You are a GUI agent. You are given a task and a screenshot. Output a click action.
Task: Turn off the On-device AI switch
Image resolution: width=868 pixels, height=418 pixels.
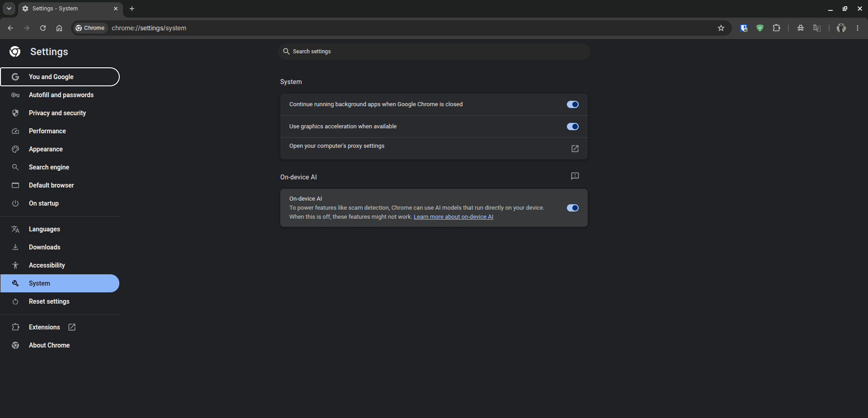coord(573,208)
